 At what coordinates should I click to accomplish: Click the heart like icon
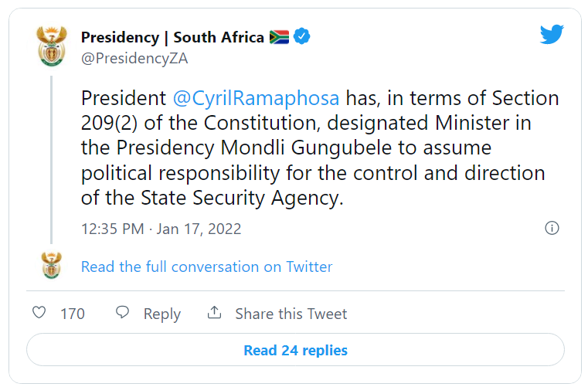tap(39, 312)
